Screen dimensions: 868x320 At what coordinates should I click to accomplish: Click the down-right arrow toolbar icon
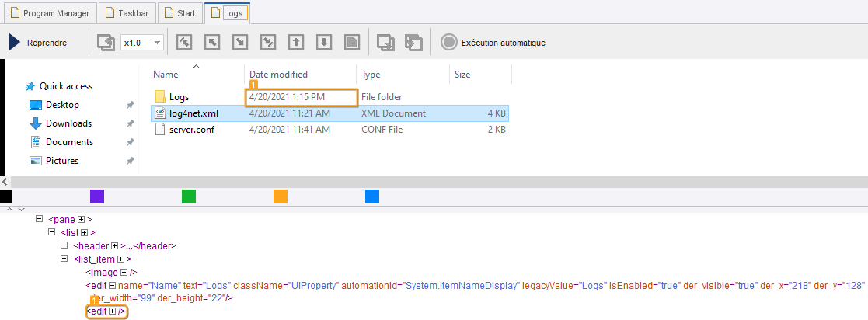pyautogui.click(x=240, y=43)
